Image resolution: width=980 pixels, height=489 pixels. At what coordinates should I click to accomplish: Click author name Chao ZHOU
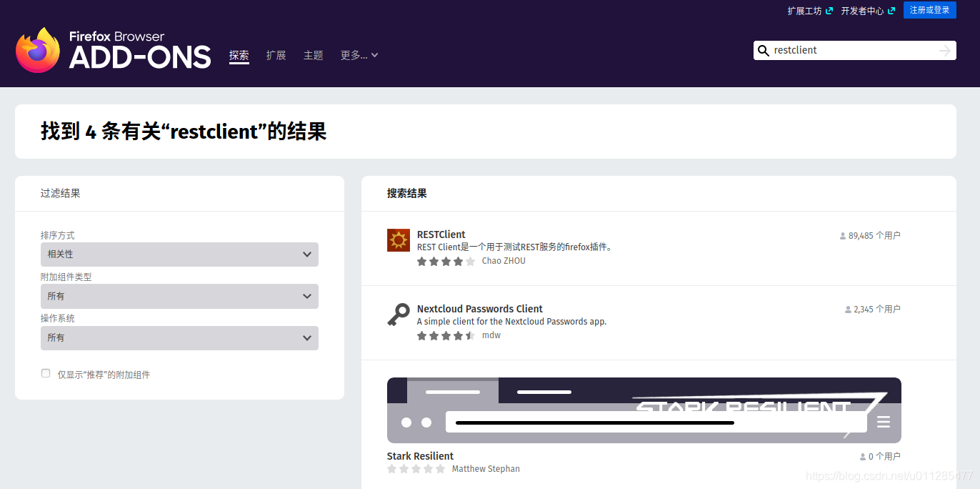point(504,261)
